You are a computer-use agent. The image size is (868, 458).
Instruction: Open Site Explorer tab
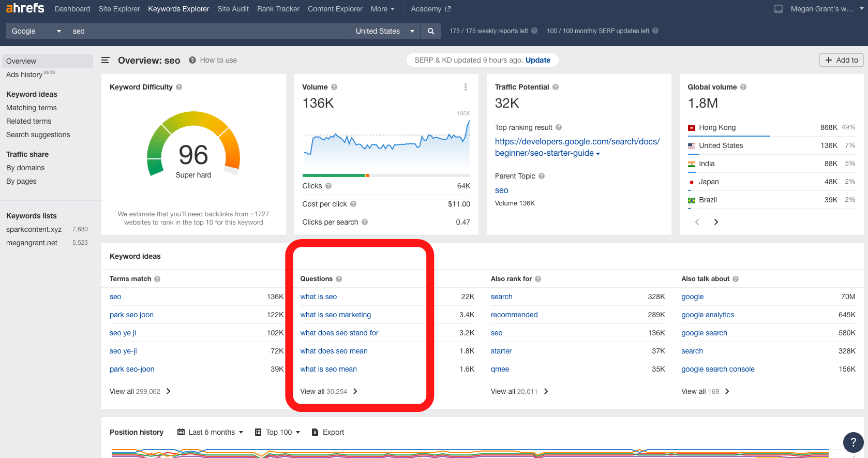(119, 9)
